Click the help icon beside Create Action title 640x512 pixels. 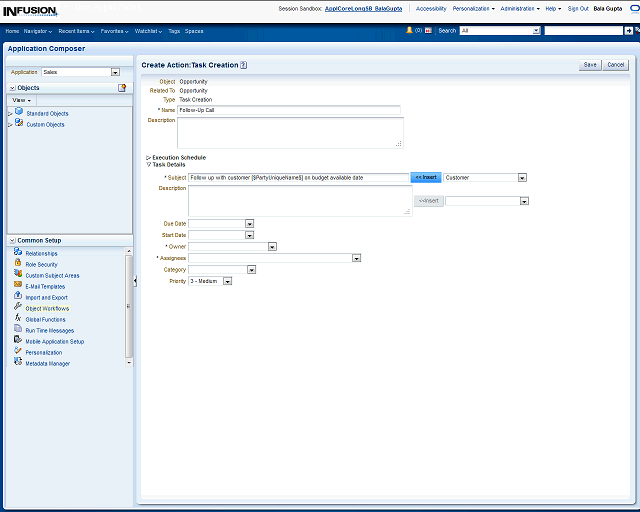tap(244, 65)
